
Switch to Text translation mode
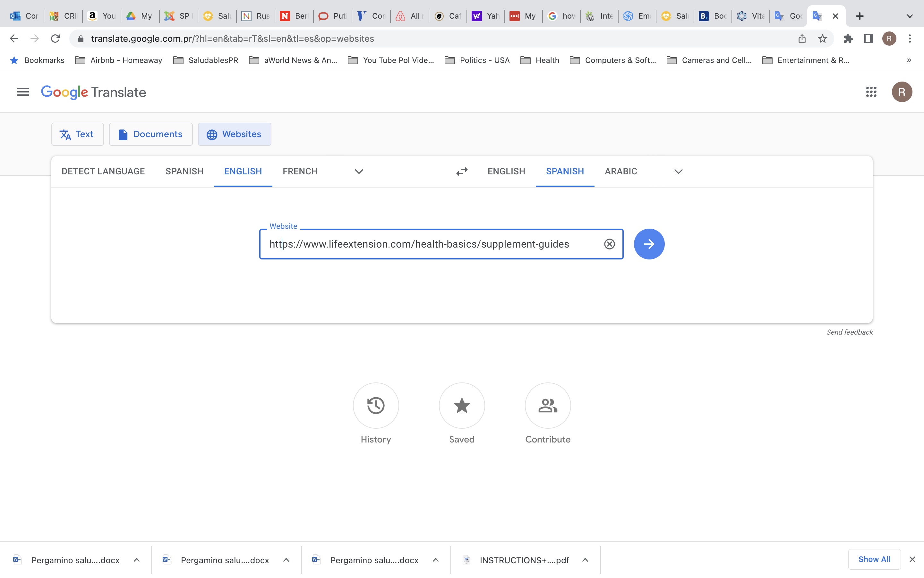tap(78, 134)
